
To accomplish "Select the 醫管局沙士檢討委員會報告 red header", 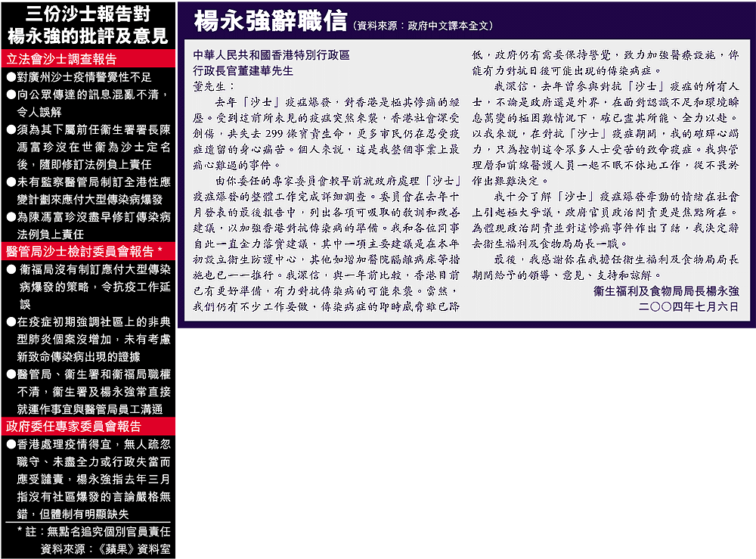I will (84, 251).
